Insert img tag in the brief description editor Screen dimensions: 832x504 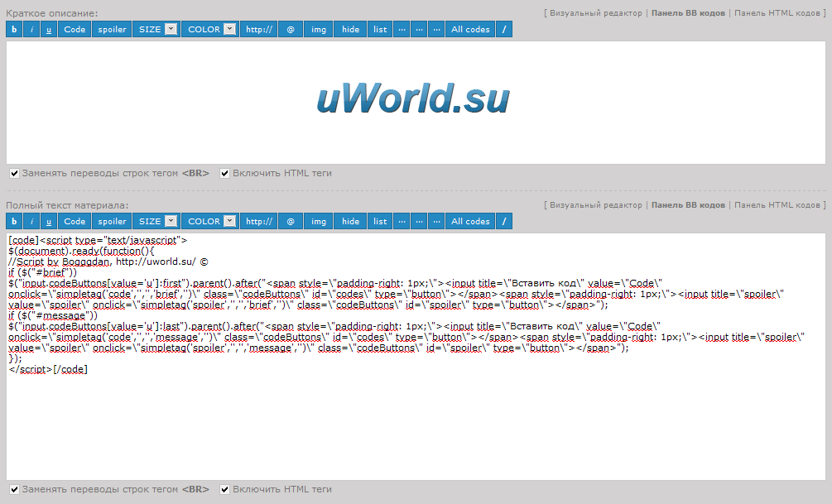[319, 29]
